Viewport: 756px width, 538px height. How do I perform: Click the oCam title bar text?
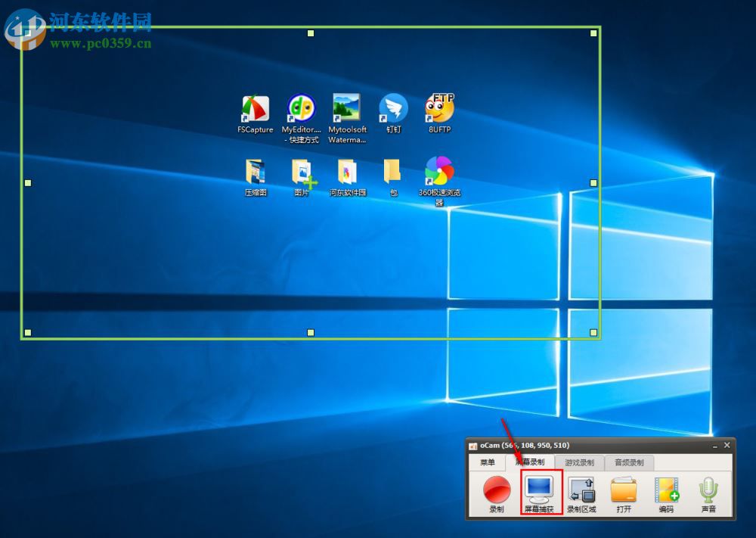(x=525, y=446)
